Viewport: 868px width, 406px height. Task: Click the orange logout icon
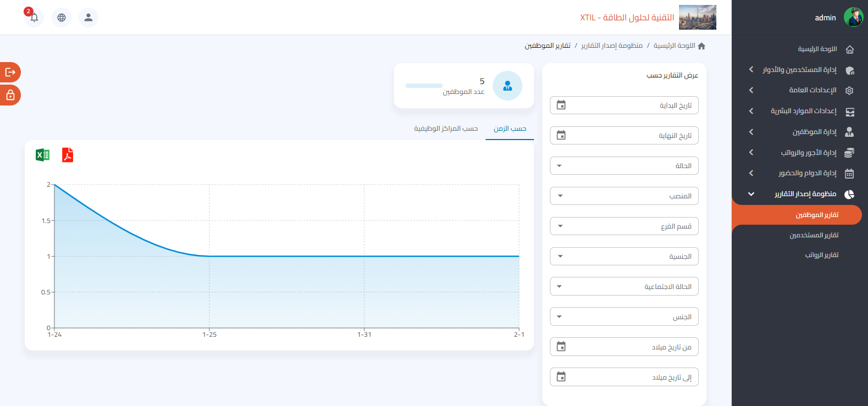click(x=10, y=72)
